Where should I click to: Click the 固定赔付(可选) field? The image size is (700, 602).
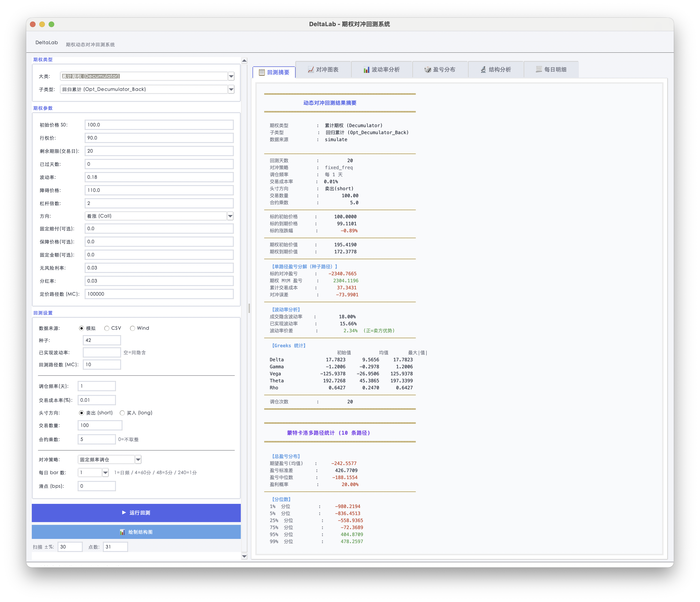pyautogui.click(x=159, y=229)
